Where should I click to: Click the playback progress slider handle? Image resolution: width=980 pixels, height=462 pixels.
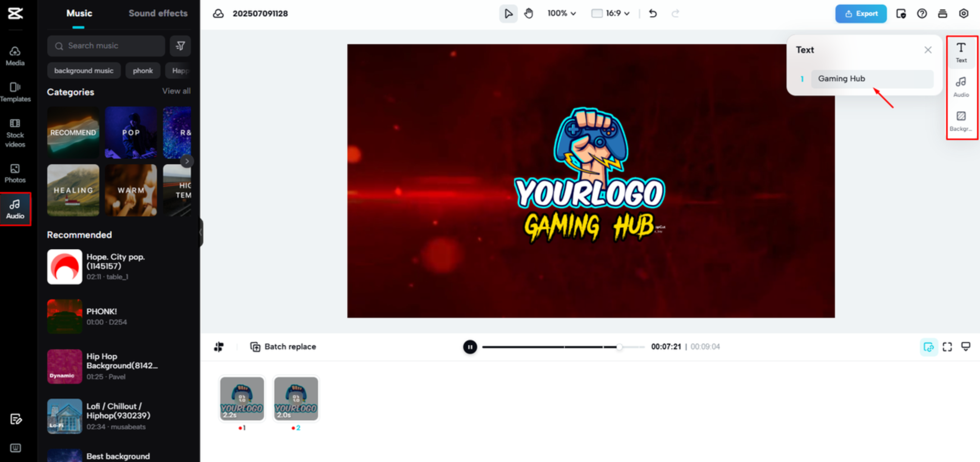[x=620, y=347]
